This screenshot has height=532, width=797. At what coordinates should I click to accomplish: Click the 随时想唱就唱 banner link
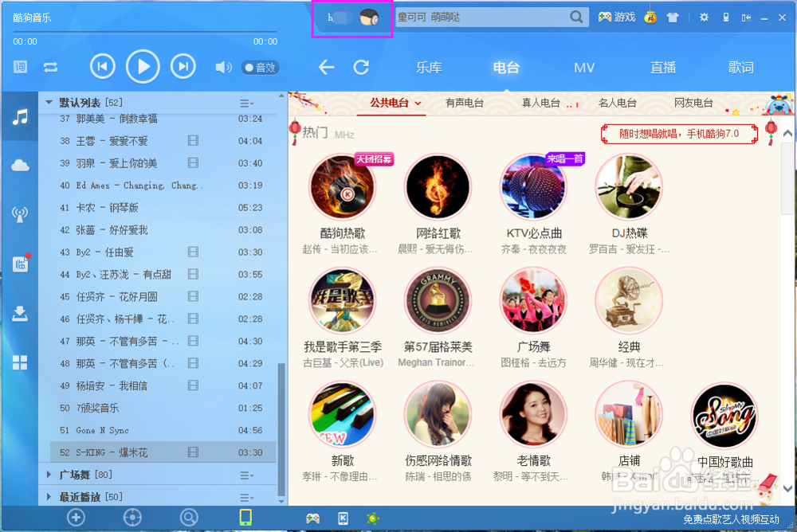coord(678,134)
